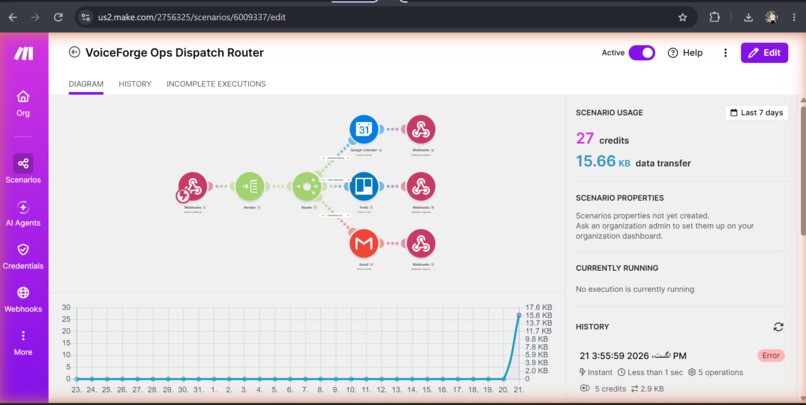Viewport: 806px width, 405px height.
Task: Select the Google Calendar module
Action: point(364,129)
